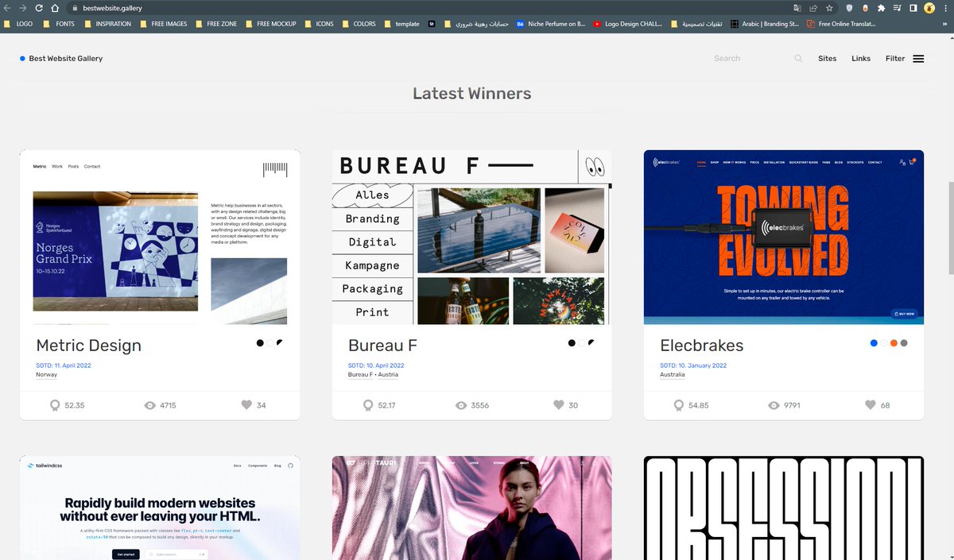Screen dimensions: 954x560
Task: Bookmark this page with the star icon
Action: point(830,8)
